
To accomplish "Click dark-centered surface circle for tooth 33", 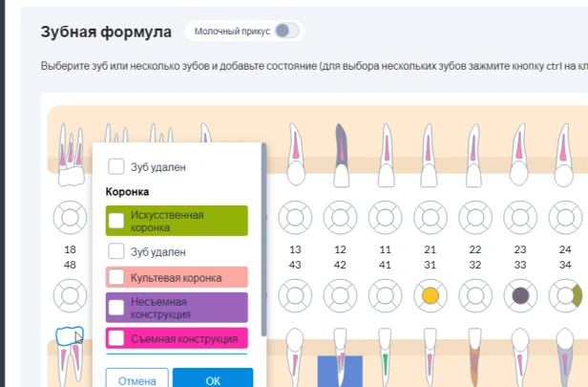I will point(520,295).
